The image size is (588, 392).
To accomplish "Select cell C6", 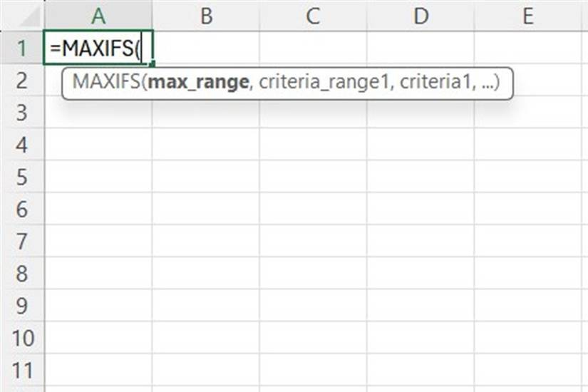I will click(x=313, y=209).
